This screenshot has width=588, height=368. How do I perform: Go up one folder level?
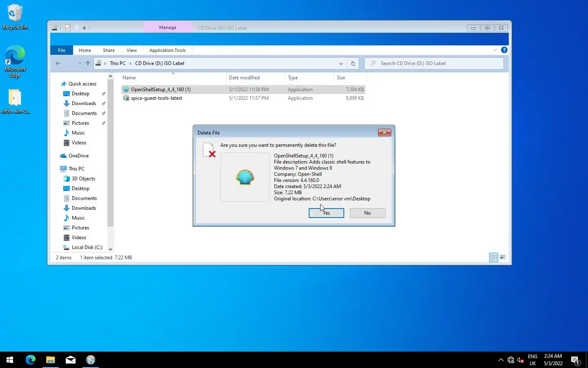tap(88, 63)
